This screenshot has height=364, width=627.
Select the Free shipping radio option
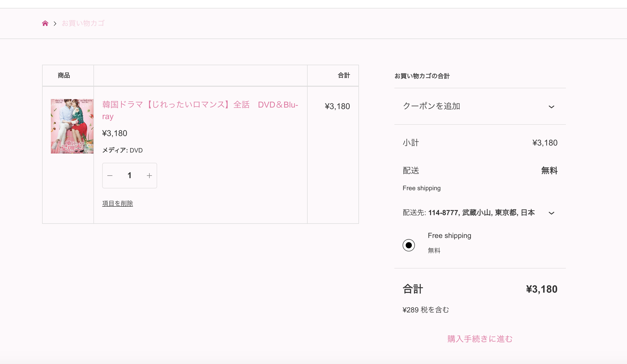[409, 245]
